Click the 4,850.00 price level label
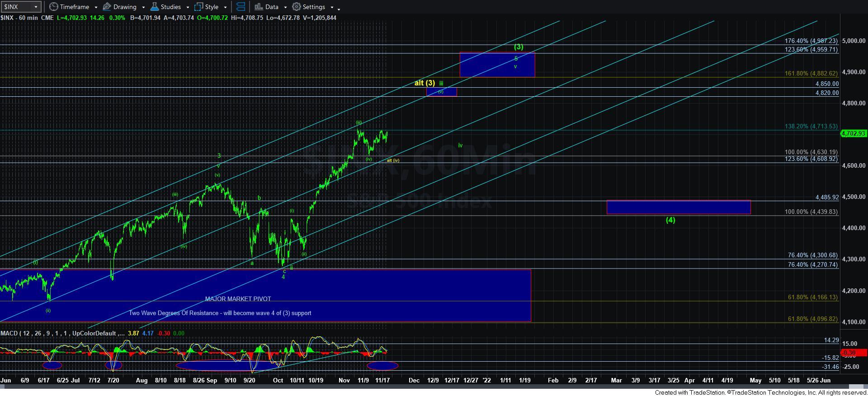The image size is (868, 396). [x=827, y=84]
